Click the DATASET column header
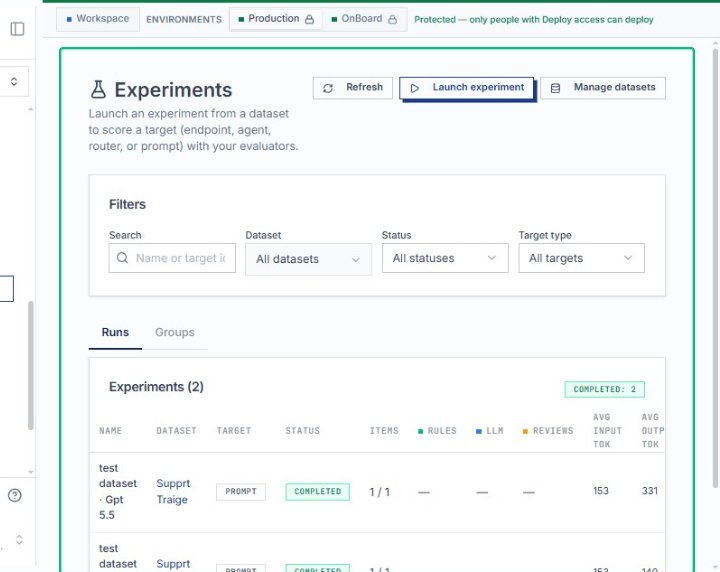720x572 pixels. click(176, 431)
